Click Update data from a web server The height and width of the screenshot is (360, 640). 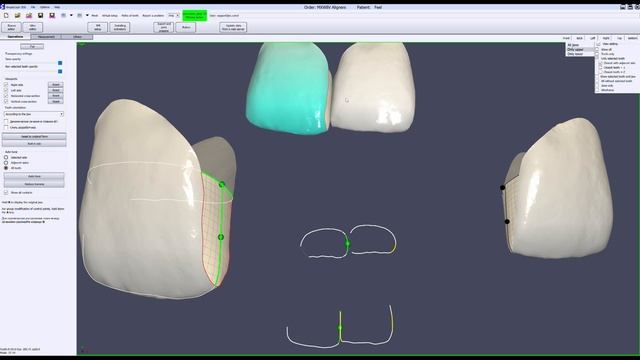[x=233, y=27]
